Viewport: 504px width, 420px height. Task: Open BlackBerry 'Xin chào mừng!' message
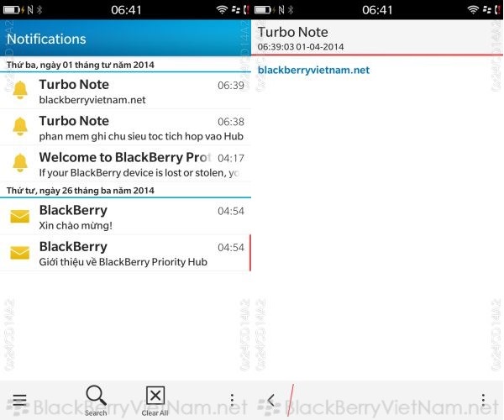pos(125,217)
